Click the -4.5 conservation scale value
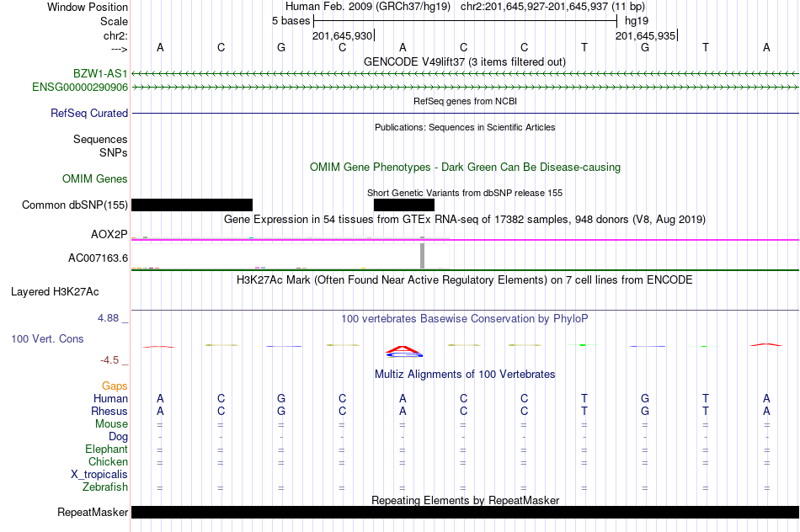The image size is (800, 532). pos(109,360)
